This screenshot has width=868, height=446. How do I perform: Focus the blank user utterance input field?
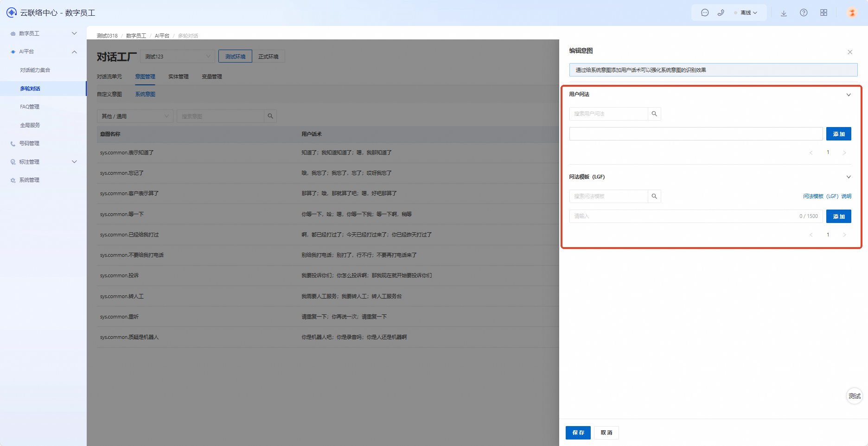click(696, 134)
